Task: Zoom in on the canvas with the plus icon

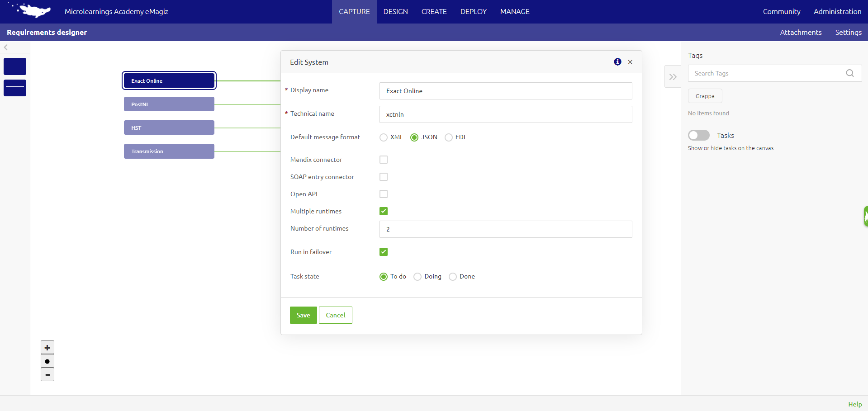Action: pyautogui.click(x=47, y=347)
